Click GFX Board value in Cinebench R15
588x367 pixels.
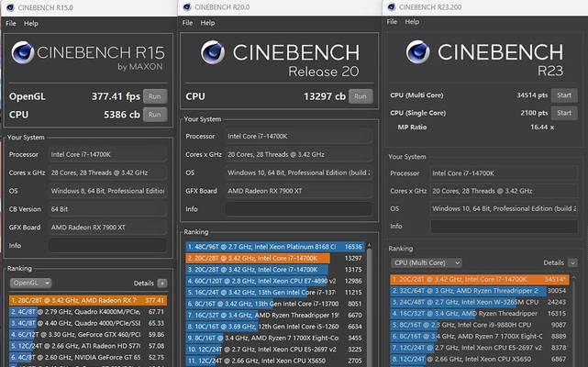107,228
